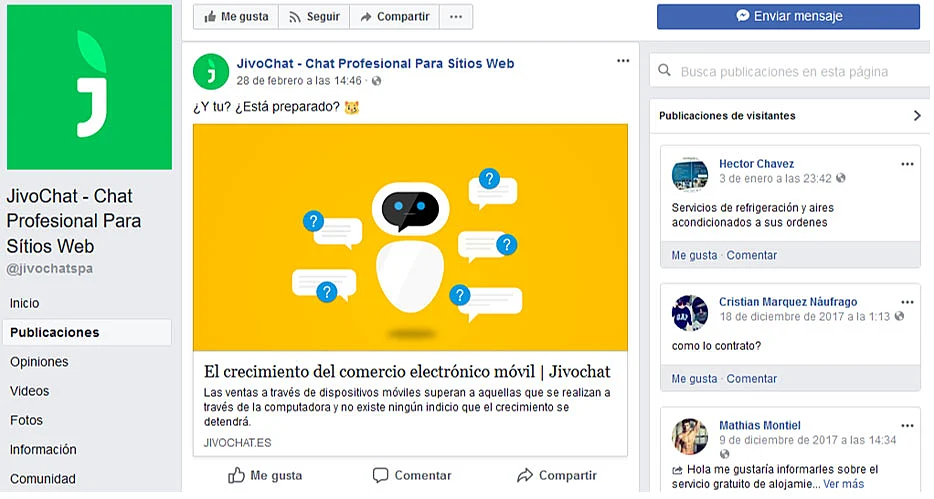Open the JivoChat post options ellipsis menu
The width and height of the screenshot is (934, 499).
(623, 61)
